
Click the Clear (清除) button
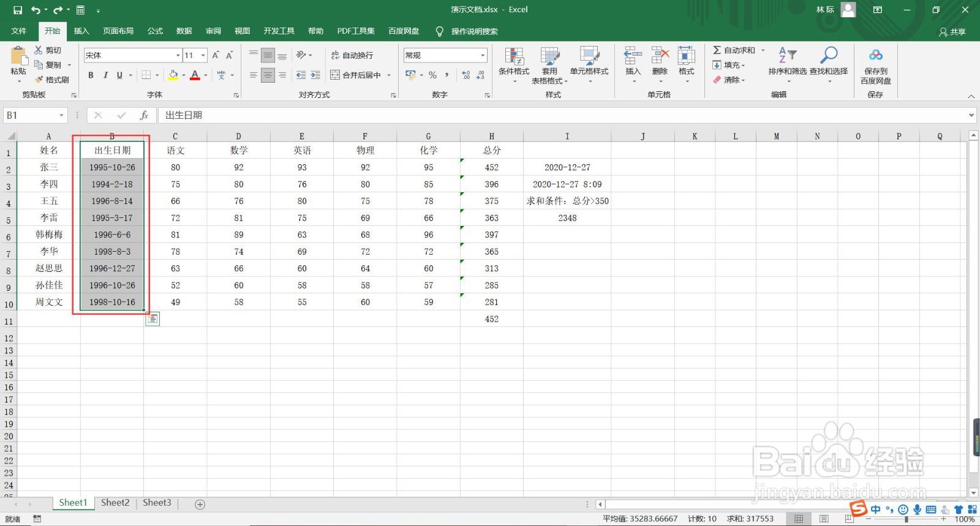click(729, 80)
